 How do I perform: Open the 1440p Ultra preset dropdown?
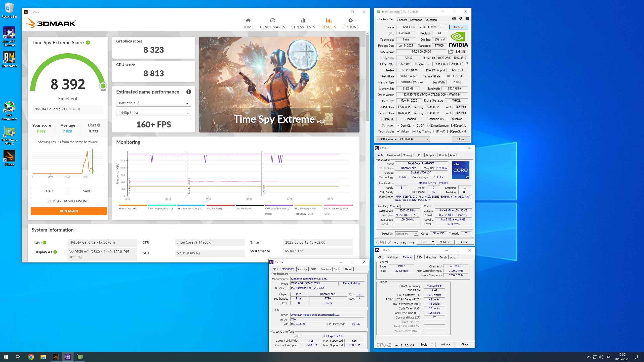pyautogui.click(x=153, y=113)
